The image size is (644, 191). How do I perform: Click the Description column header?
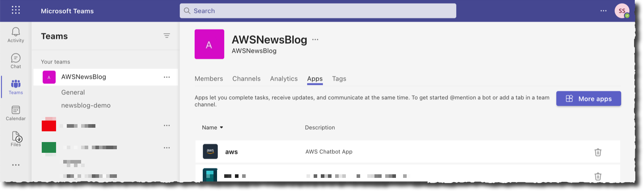point(320,127)
